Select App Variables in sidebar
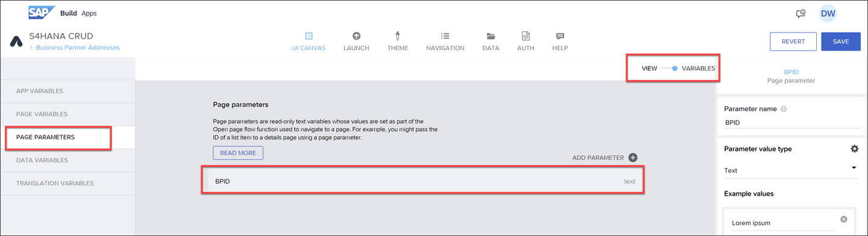The height and width of the screenshot is (236, 868). (68, 91)
